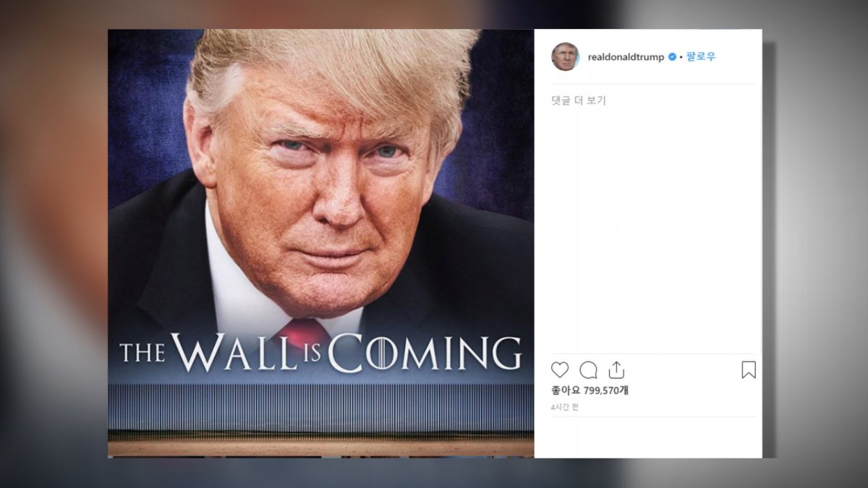The width and height of the screenshot is (868, 488).
Task: Open the round profile avatar
Action: point(566,56)
